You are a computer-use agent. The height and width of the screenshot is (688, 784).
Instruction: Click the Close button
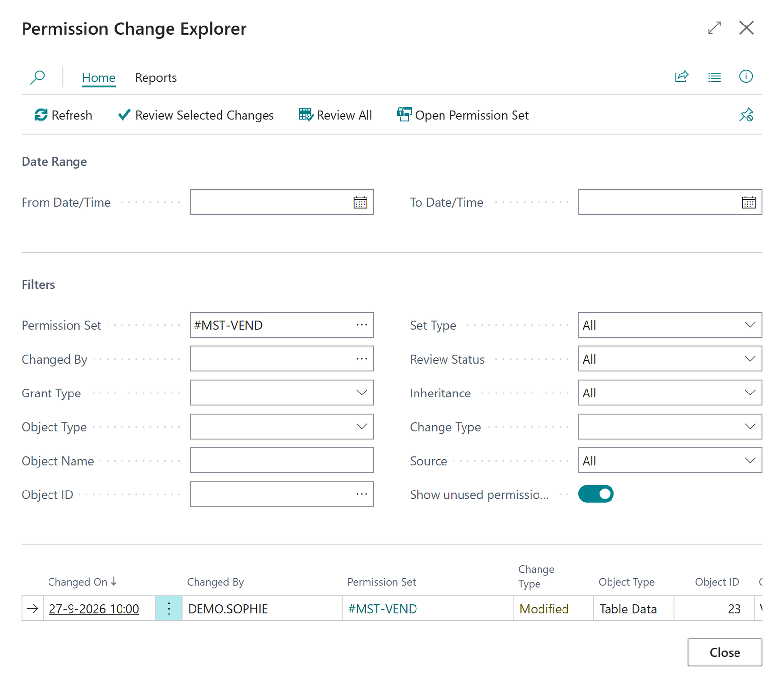(x=725, y=652)
